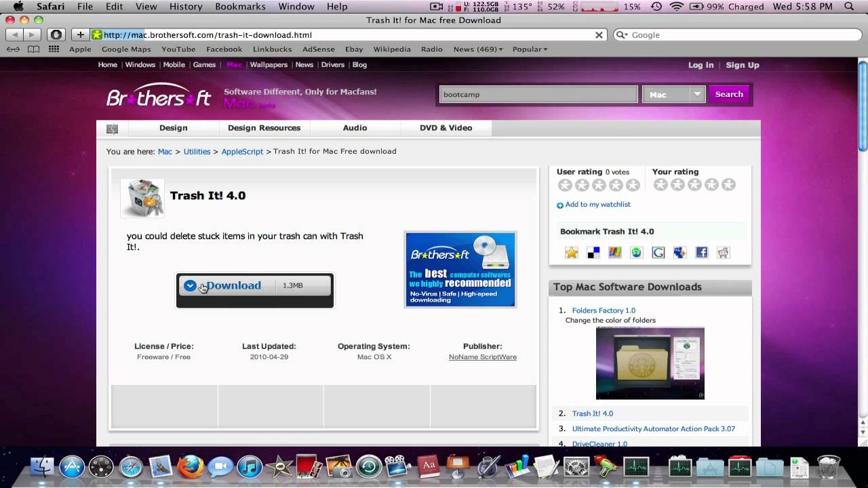Follow the NoName ScriptWare publisher link
The image size is (868, 488).
[x=483, y=357]
